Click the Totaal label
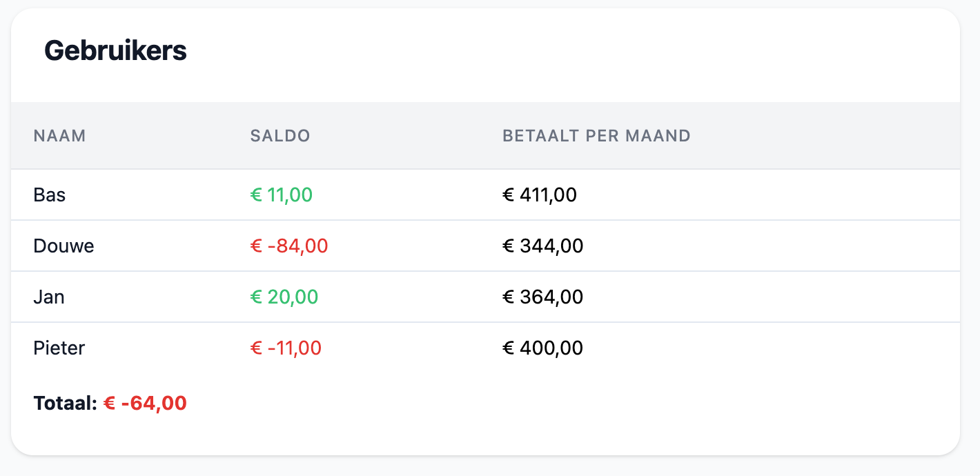 coord(64,403)
